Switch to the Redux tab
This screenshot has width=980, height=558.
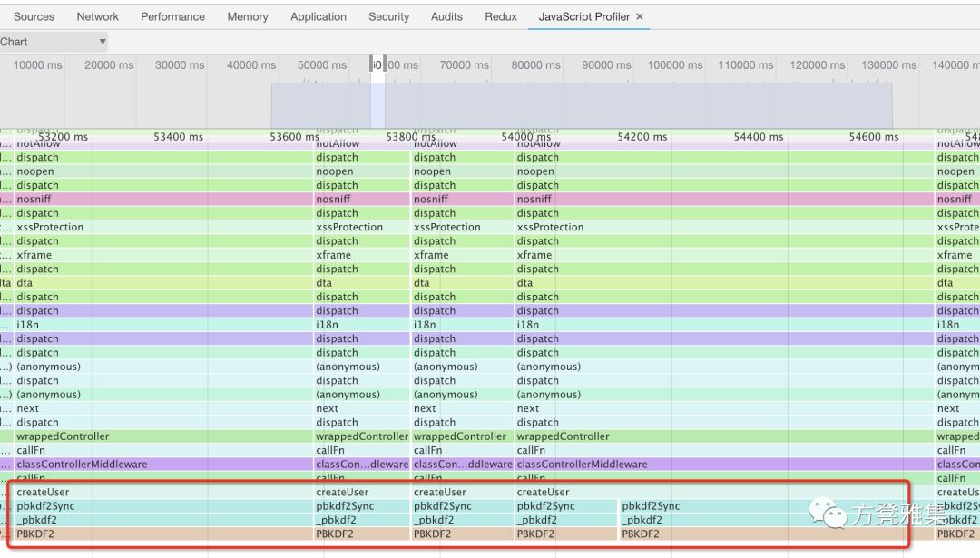(501, 17)
